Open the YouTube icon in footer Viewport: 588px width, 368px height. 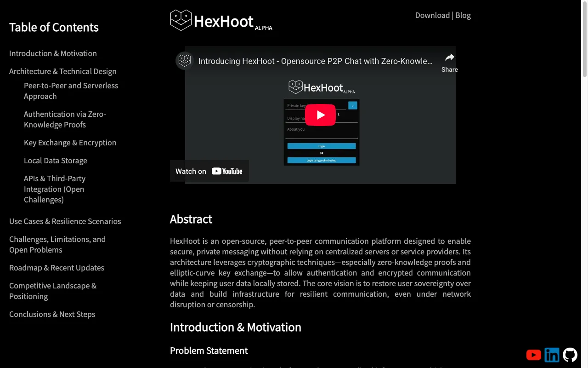533,355
